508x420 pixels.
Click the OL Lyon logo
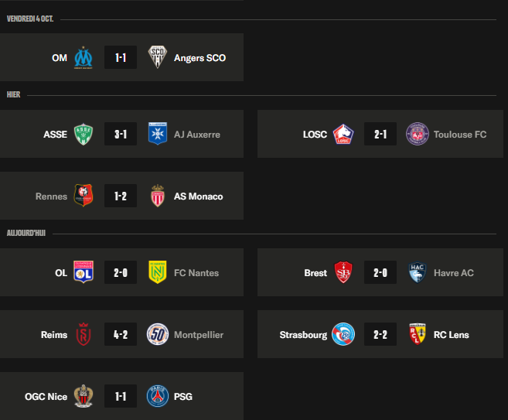click(84, 272)
